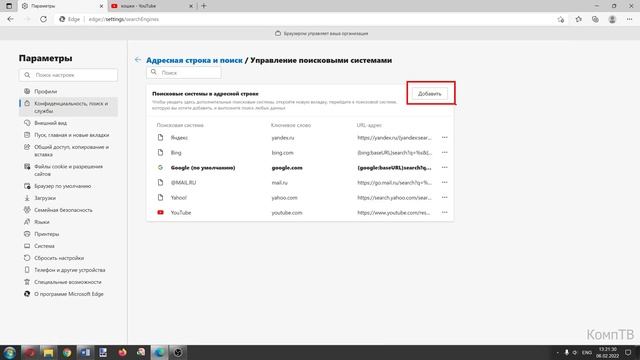640x360 pixels.
Task: Click the search.yahoo.com URL cell
Action: (x=394, y=198)
